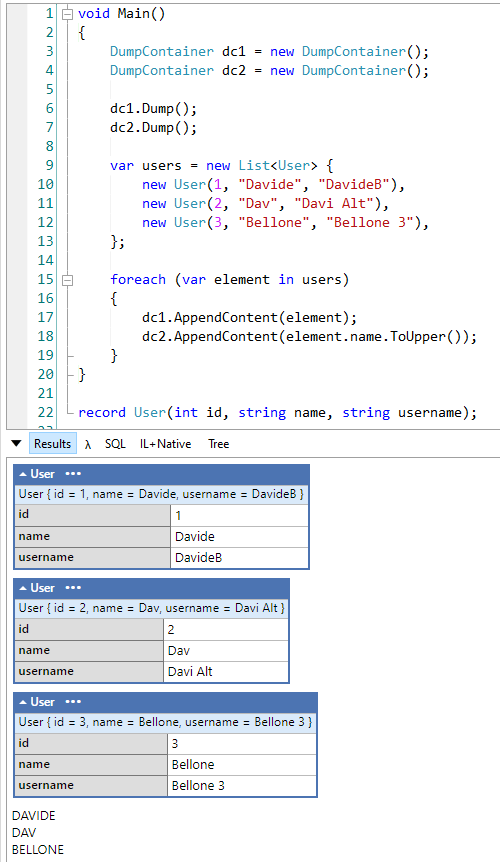Click the 'Bellone' name value cell

coord(242,765)
